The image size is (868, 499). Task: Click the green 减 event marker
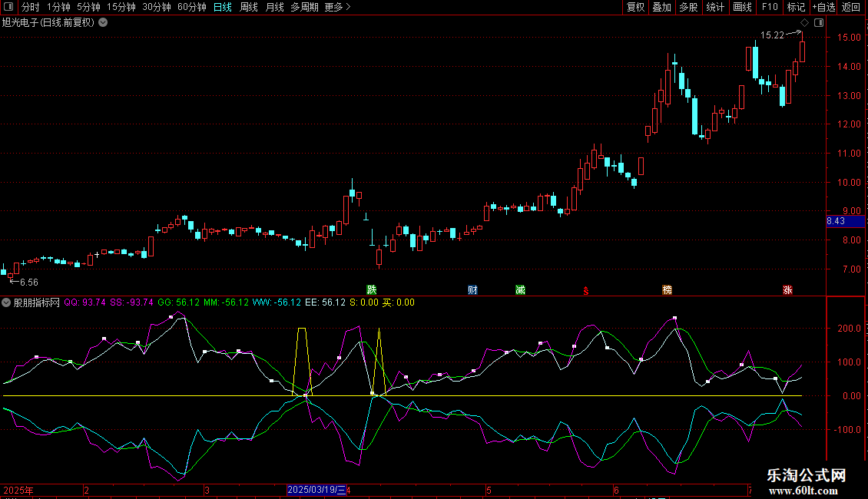pyautogui.click(x=521, y=290)
